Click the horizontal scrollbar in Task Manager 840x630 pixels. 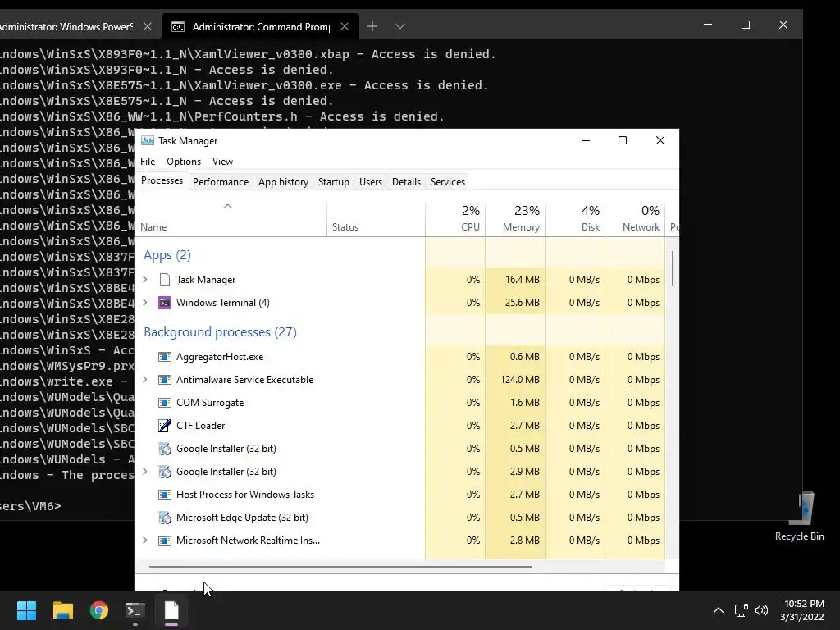[340, 566]
